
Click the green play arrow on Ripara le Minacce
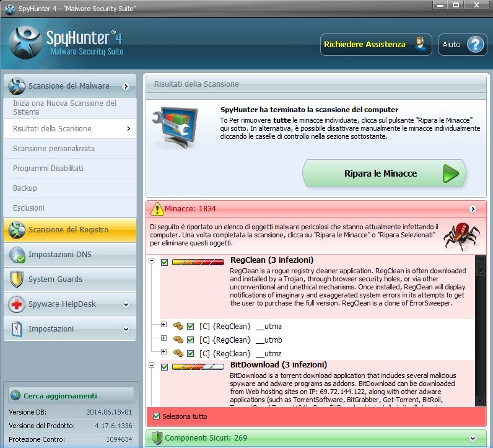tap(451, 173)
